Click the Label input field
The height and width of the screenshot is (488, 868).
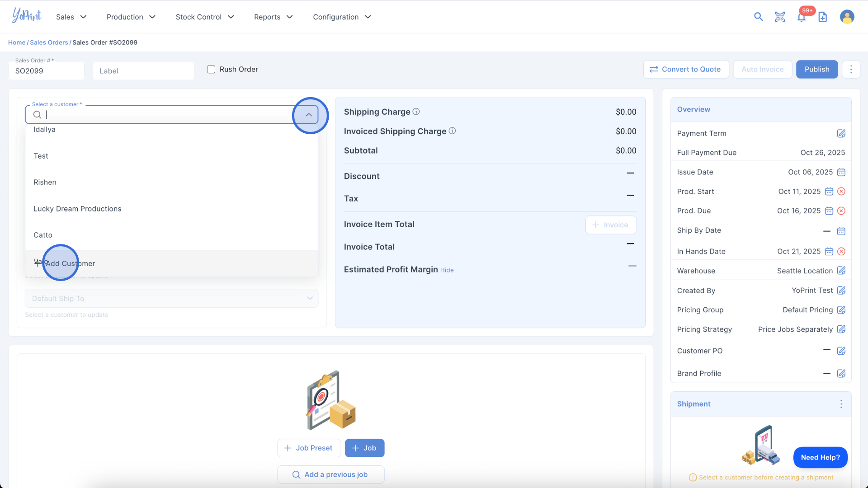[x=143, y=71]
